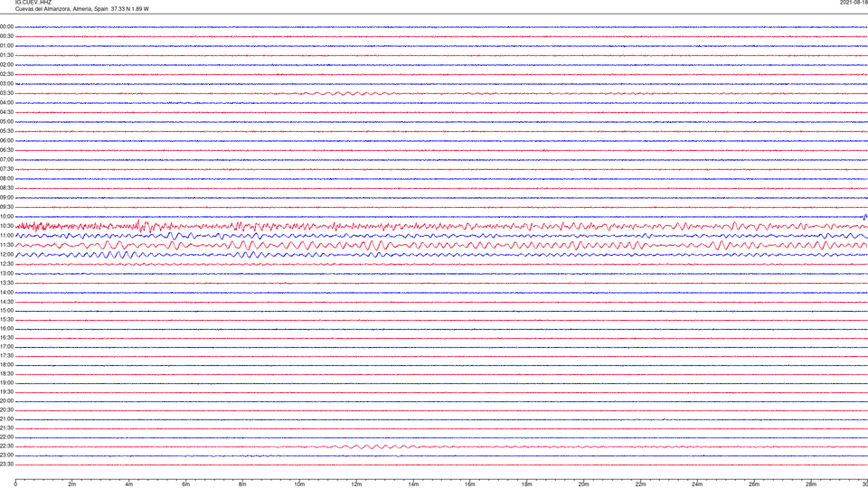The height and width of the screenshot is (488, 868).
Task: Click the 02:00 row label
Action: pyautogui.click(x=6, y=65)
